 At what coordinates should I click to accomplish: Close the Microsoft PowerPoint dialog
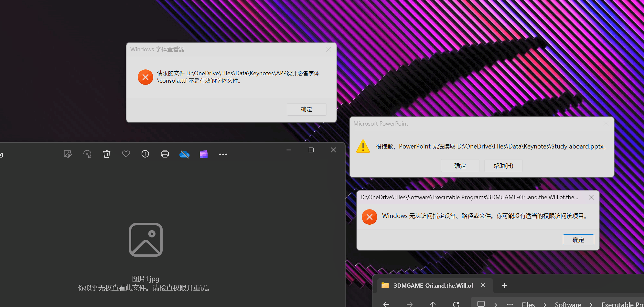coord(606,124)
